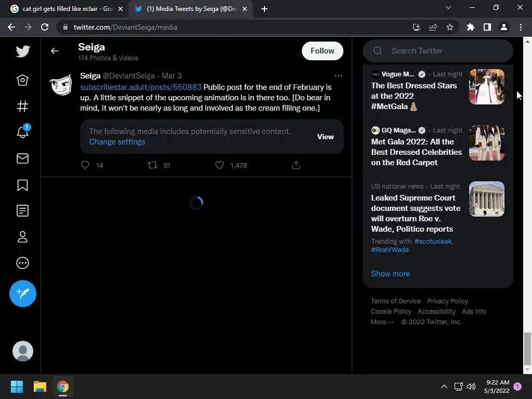
Task: Select the Media Tweets by Seiga tab
Action: [x=190, y=9]
